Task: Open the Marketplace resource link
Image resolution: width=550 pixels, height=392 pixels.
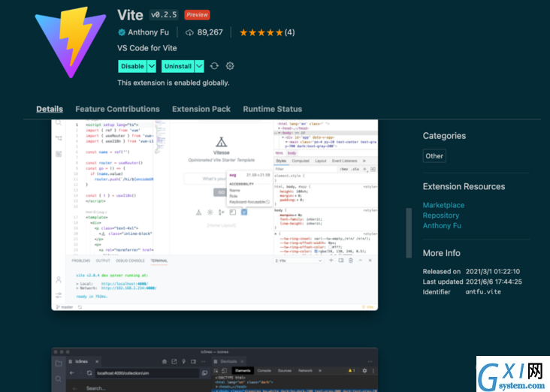Action: pos(443,205)
